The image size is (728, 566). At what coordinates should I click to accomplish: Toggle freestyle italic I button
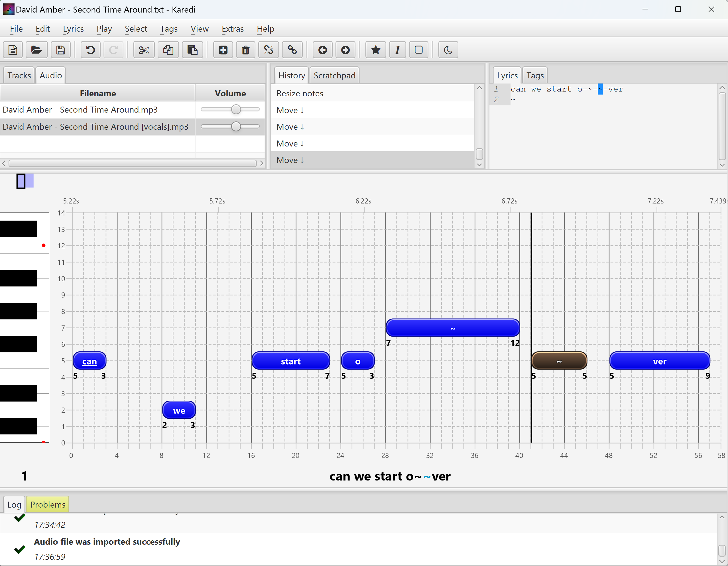click(x=397, y=50)
